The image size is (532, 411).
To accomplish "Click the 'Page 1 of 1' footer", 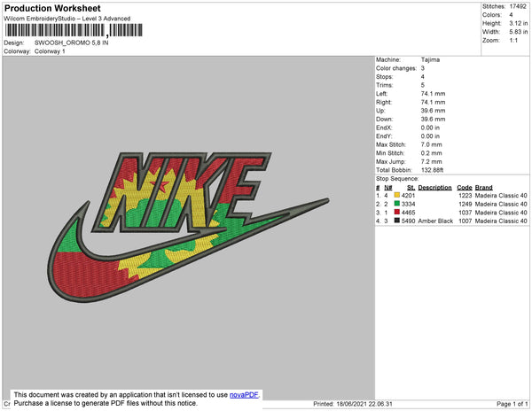I will 512,404.
